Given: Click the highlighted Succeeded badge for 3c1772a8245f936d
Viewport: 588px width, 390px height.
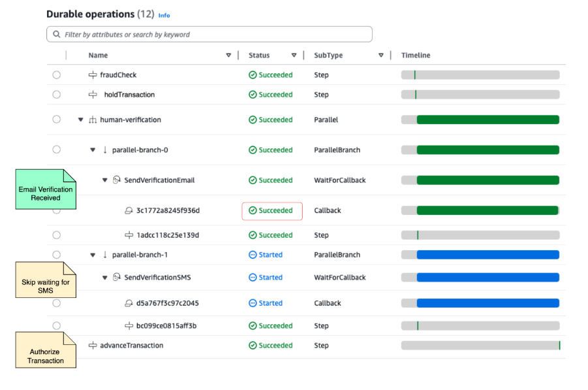Looking at the screenshot, I should pyautogui.click(x=272, y=210).
